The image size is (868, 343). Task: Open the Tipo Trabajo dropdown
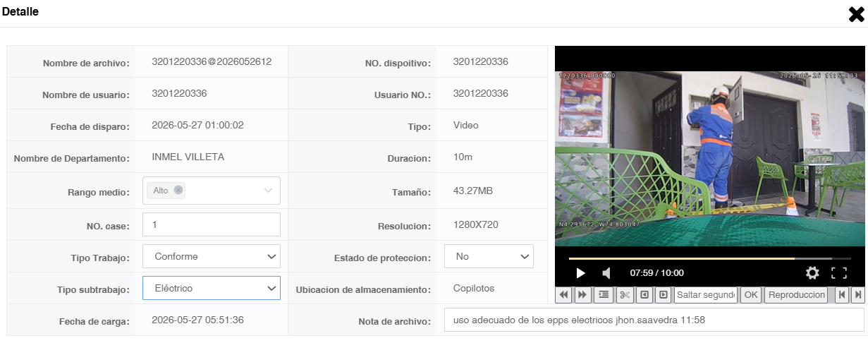(x=212, y=256)
